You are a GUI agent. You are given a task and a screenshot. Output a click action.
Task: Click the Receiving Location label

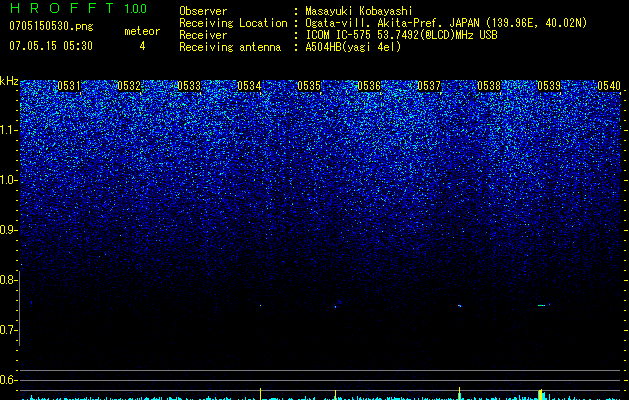click(233, 23)
